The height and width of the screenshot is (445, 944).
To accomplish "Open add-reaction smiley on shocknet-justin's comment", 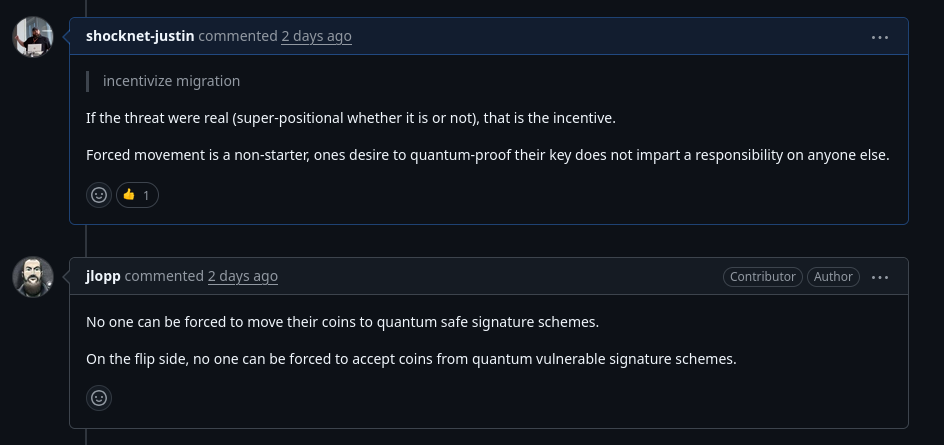I will pyautogui.click(x=99, y=195).
